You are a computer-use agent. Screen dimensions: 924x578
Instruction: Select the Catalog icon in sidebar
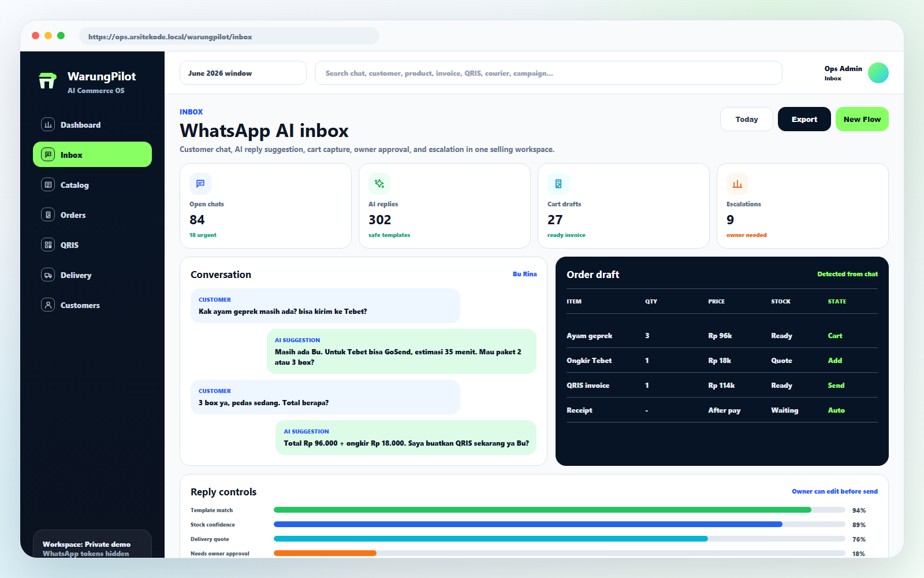48,185
